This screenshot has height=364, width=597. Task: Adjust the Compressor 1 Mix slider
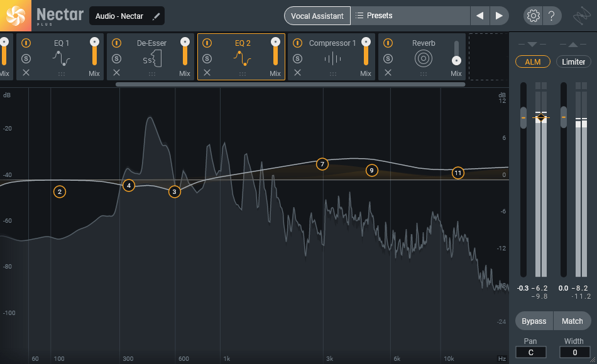(x=366, y=51)
